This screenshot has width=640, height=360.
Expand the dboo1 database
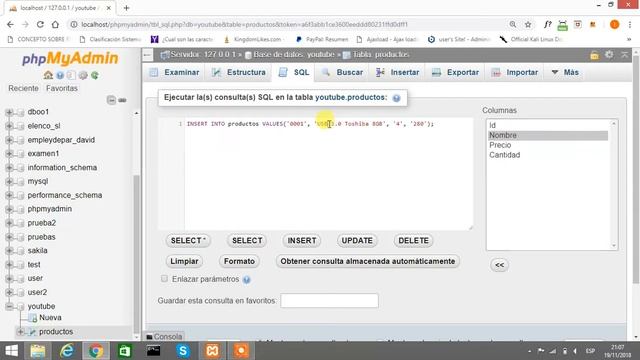9,112
